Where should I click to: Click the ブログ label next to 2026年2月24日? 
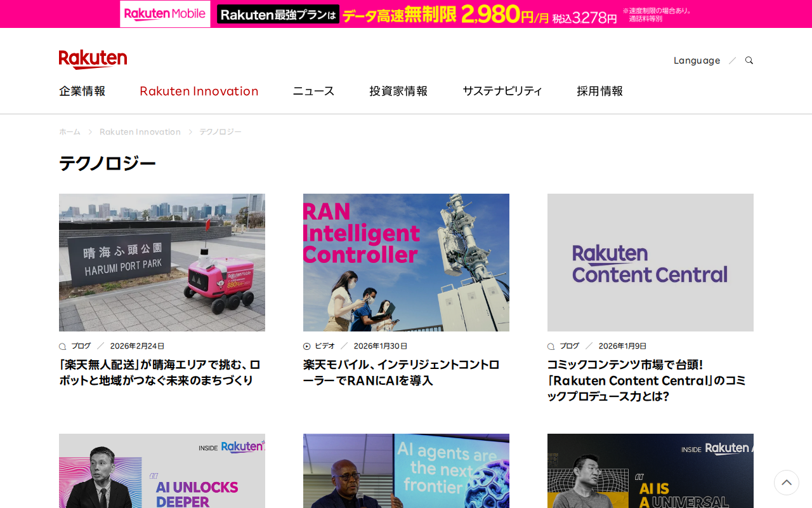coord(81,346)
